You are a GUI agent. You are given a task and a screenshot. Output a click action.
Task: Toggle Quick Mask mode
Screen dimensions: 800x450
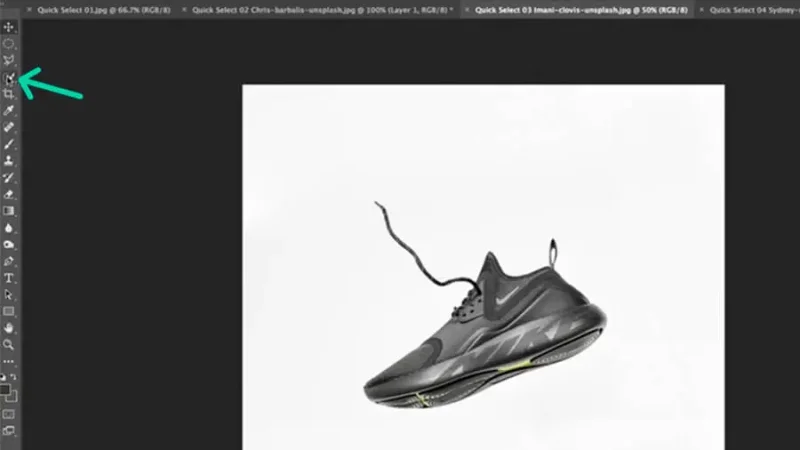tap(8, 414)
